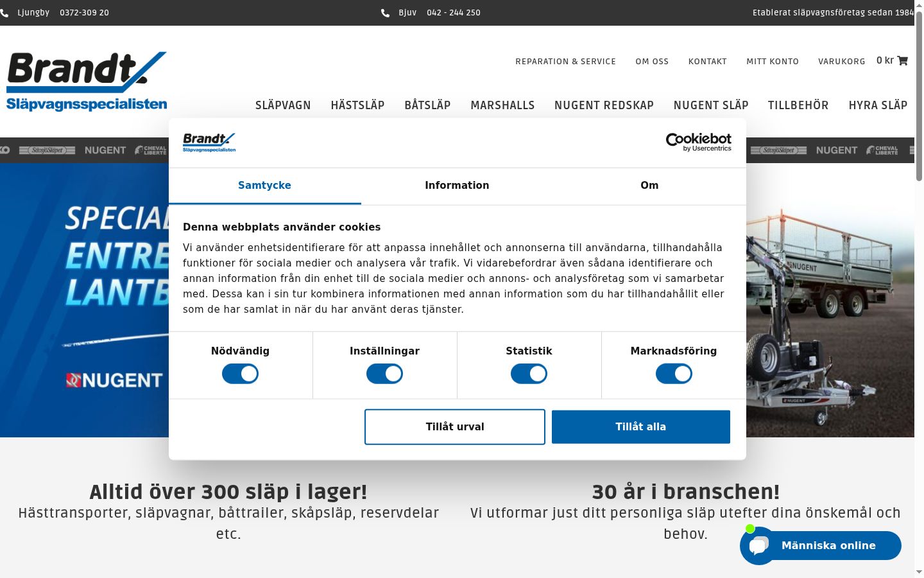924x578 pixels.
Task: Call Ljungby number 0372-309 20
Action: click(x=84, y=13)
